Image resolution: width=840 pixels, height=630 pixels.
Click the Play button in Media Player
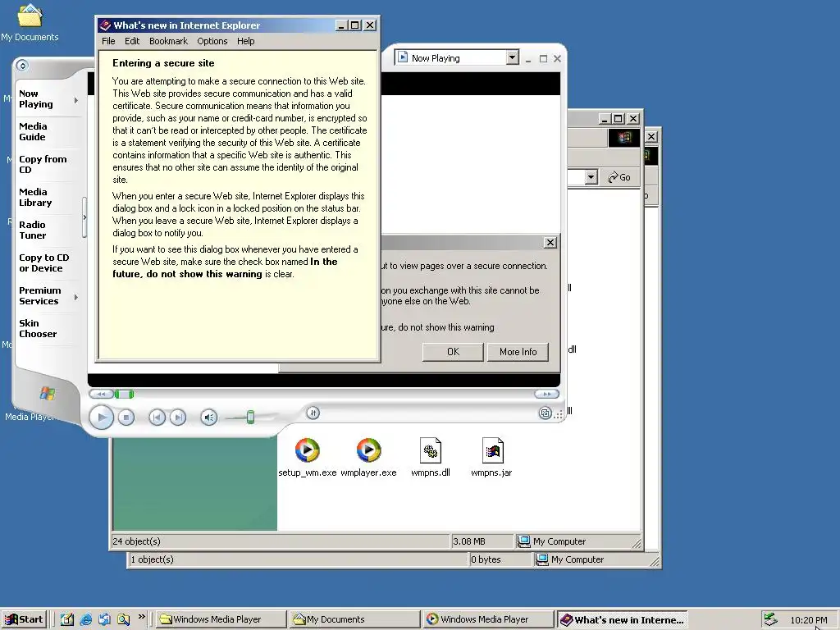coord(101,418)
